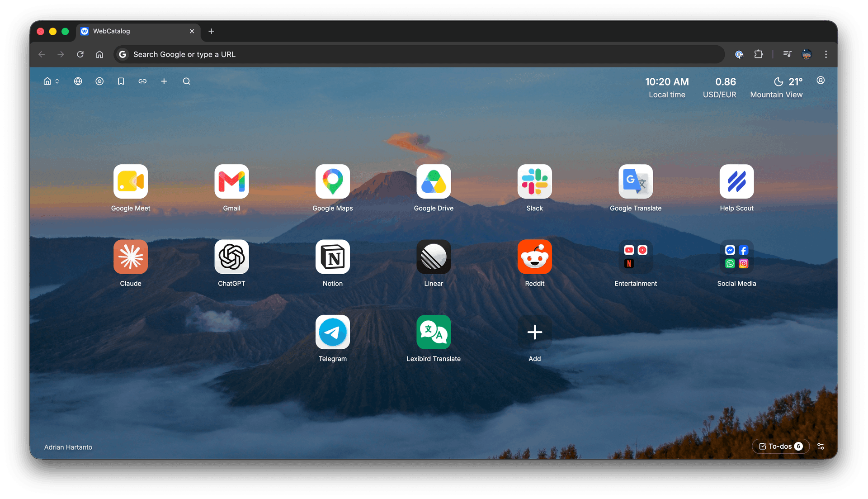
Task: Click the globe icon in WebCatalog toolbar
Action: click(x=78, y=81)
